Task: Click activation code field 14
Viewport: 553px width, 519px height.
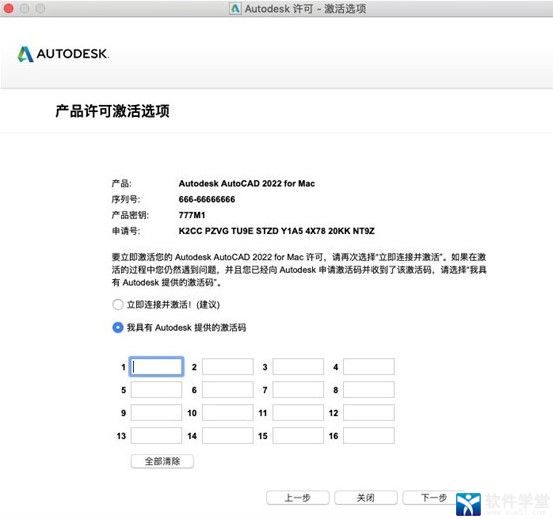Action: [x=227, y=435]
